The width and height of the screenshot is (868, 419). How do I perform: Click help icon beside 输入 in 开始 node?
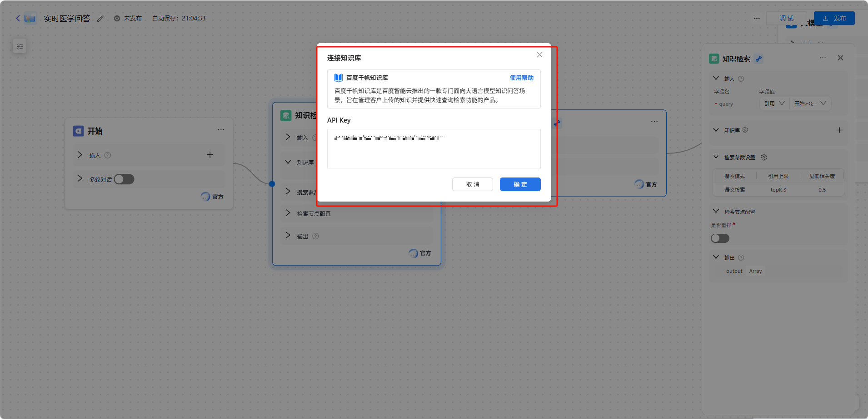[108, 155]
